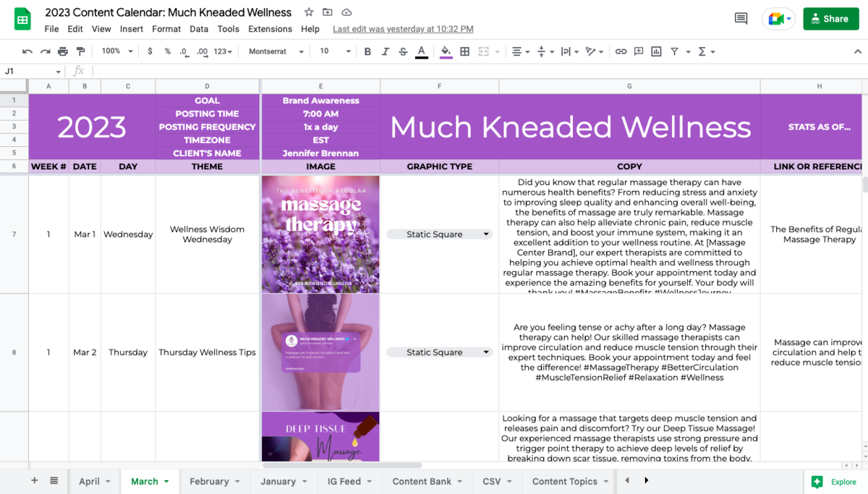Screen dimensions: 868x494
Task: Format as percent
Action: 168,51
